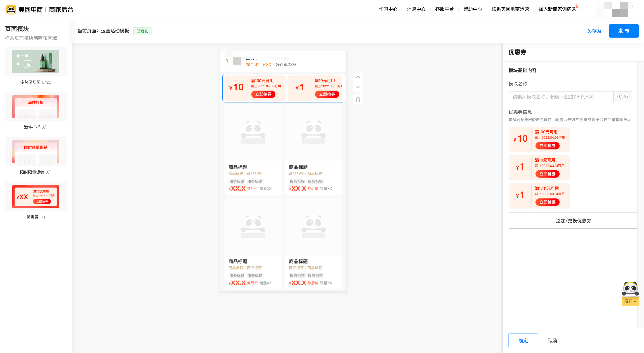Click 帮助中心 in top navigation
Image resolution: width=644 pixels, height=353 pixels.
[473, 9]
